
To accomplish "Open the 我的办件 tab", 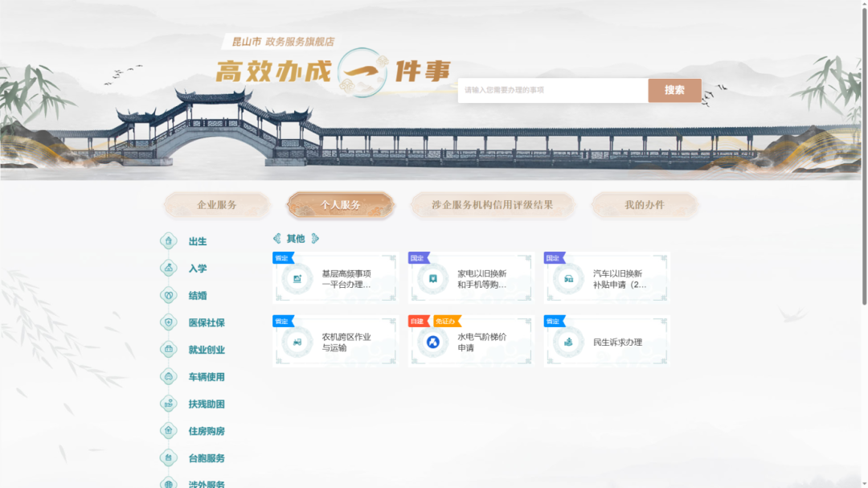I will coord(645,205).
